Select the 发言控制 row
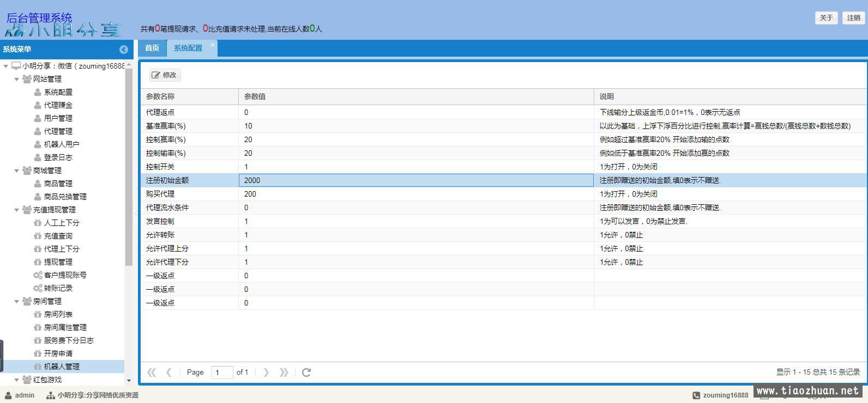This screenshot has height=403, width=868. (x=503, y=221)
